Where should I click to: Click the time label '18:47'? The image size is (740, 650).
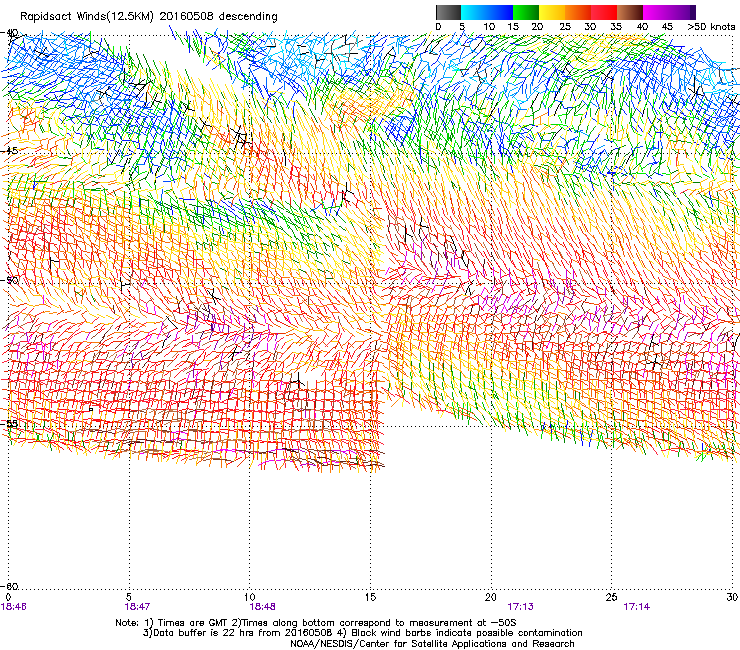click(x=137, y=607)
